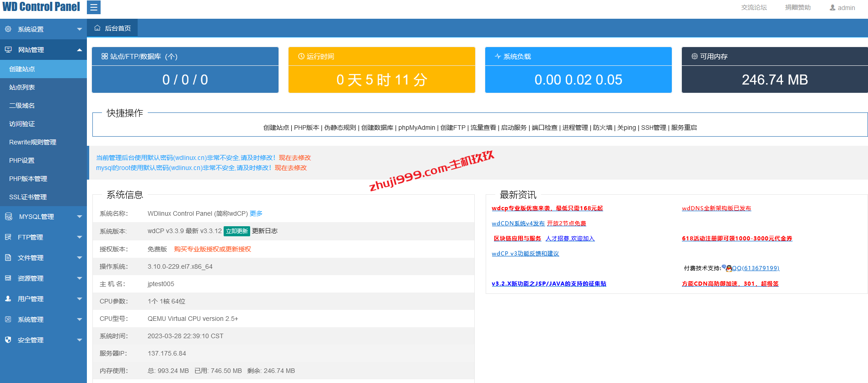Expand the 资源管理 dropdown arrow
The width and height of the screenshot is (868, 383).
(x=80, y=278)
